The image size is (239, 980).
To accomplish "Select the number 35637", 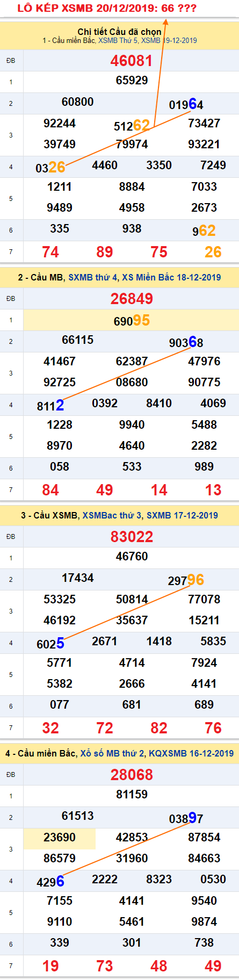I will [x=132, y=621].
